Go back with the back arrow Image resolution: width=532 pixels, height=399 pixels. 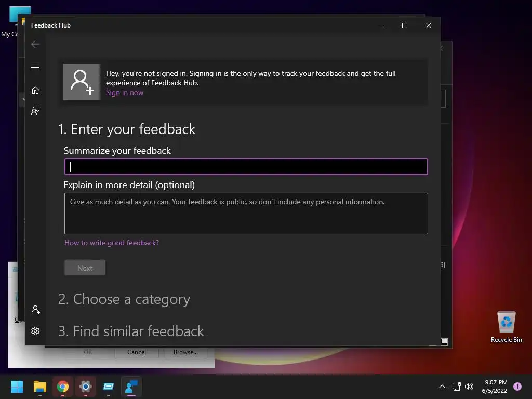tap(35, 44)
